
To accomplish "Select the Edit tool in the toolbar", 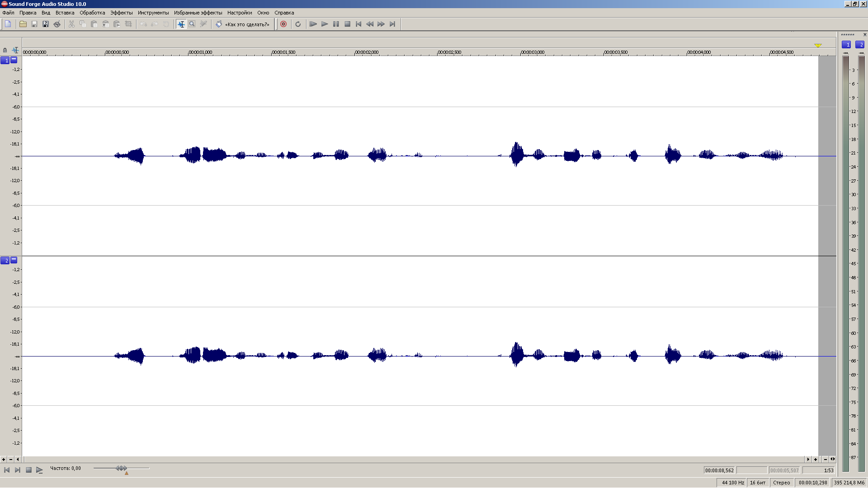I will coord(181,24).
